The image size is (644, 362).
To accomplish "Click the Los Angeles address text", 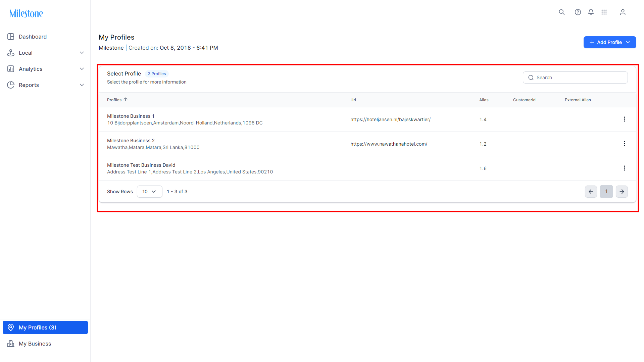I will [190, 172].
